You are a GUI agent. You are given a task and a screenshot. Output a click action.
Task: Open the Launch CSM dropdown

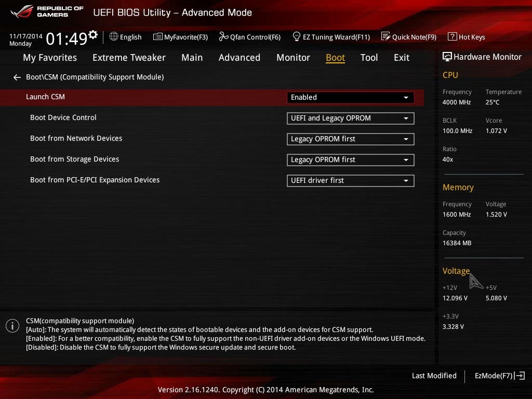[351, 97]
